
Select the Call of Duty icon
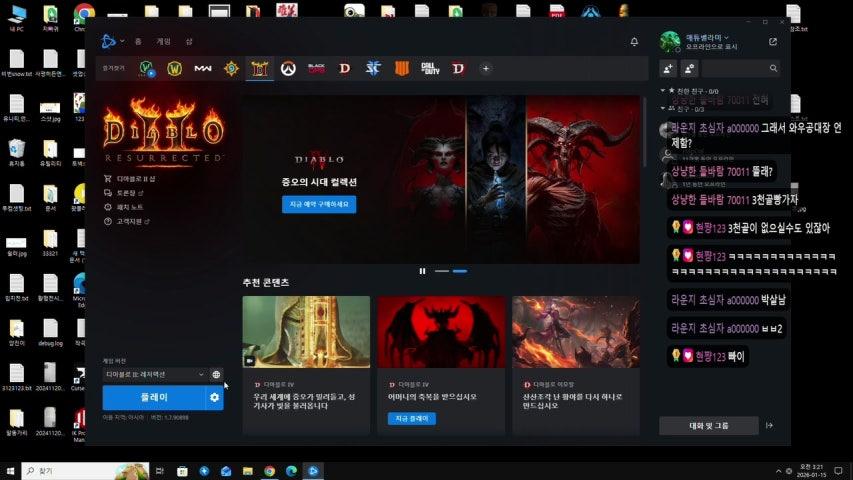pos(430,69)
